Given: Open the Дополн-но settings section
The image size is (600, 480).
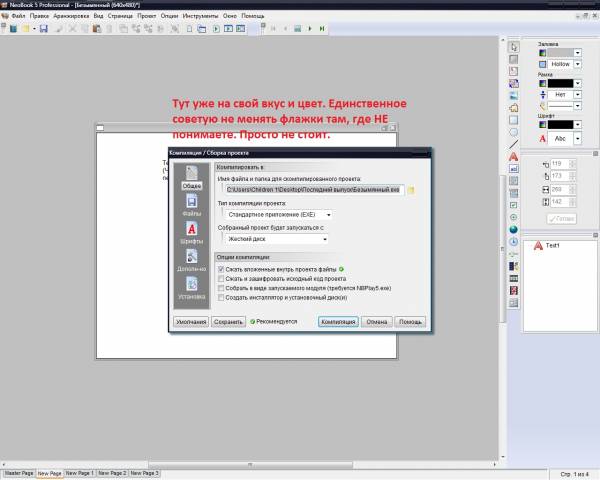Looking at the screenshot, I should [x=190, y=261].
